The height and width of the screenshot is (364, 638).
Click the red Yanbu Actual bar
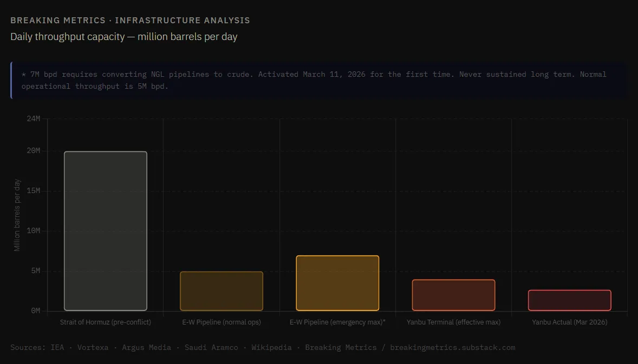point(569,300)
